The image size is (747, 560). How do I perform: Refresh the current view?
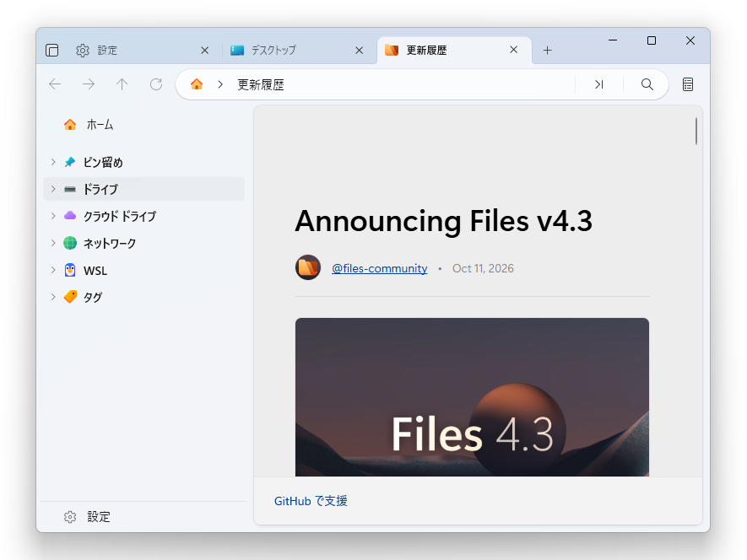click(156, 84)
